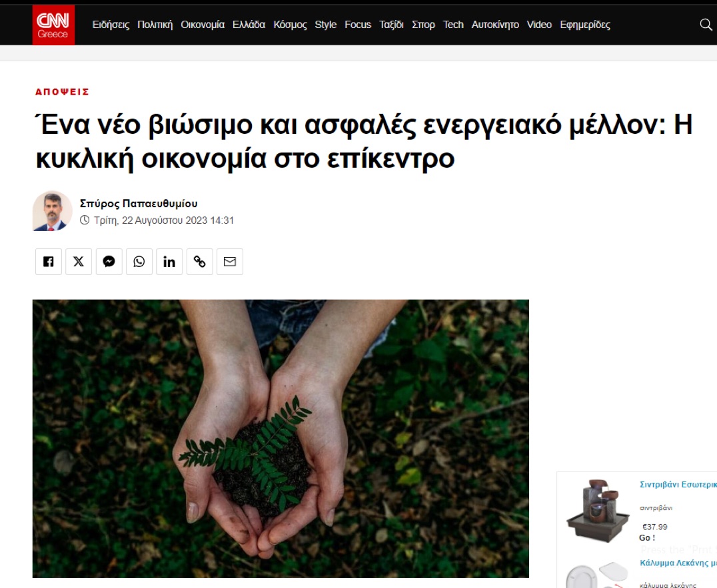The height and width of the screenshot is (588, 717).
Task: Share via Messenger icon
Action: pyautogui.click(x=109, y=261)
